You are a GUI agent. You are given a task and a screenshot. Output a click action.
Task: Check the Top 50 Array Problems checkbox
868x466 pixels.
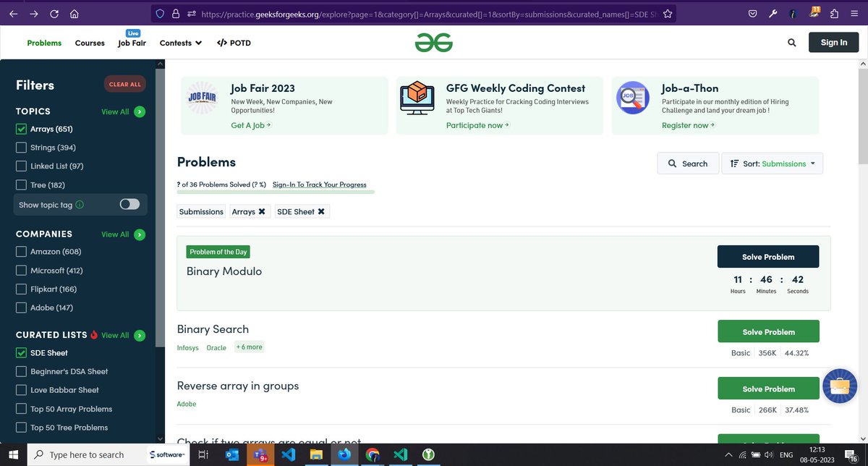pyautogui.click(x=21, y=409)
